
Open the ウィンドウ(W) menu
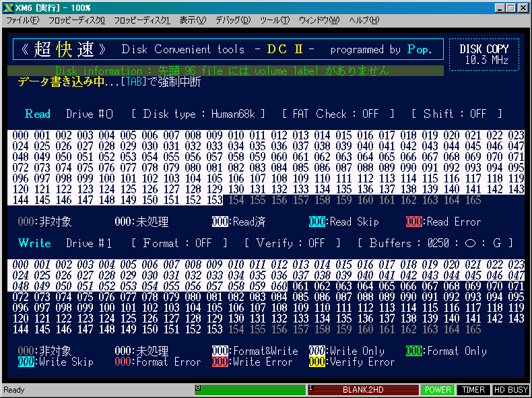(319, 20)
